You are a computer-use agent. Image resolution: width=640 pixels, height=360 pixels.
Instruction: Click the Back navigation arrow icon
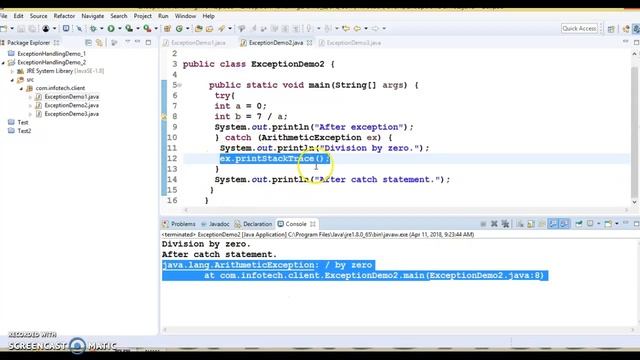[x=357, y=29]
